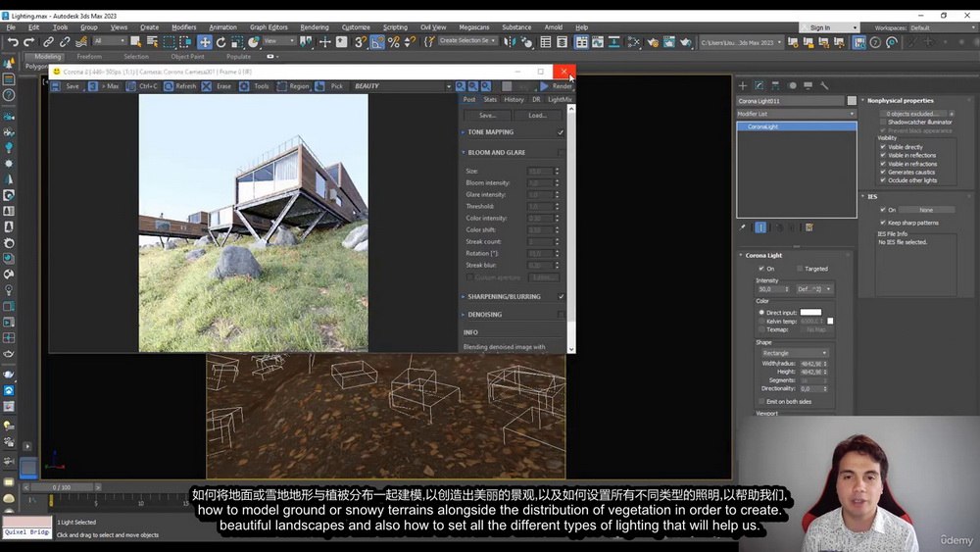
Task: Click the Undo arrow in main toolbar
Action: pos(13,42)
